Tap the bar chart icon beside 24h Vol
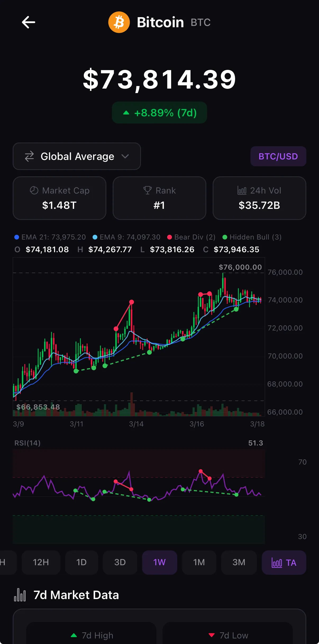Image resolution: width=319 pixels, height=644 pixels. point(242,190)
